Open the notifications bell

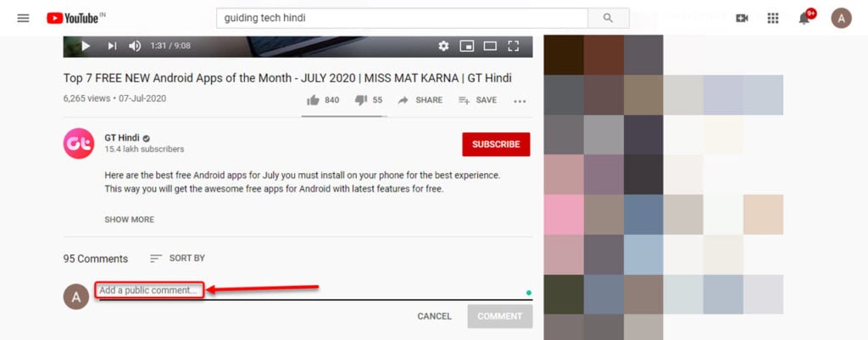pyautogui.click(x=804, y=19)
